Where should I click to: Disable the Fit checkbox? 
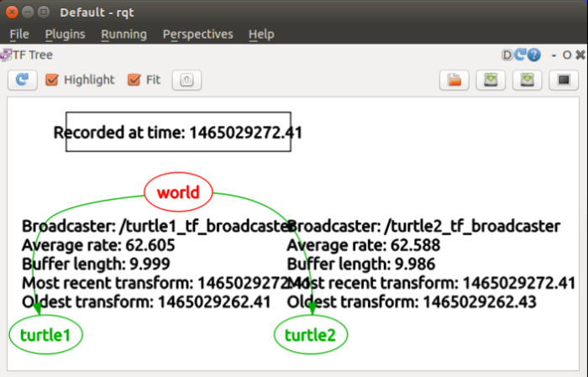coord(134,80)
